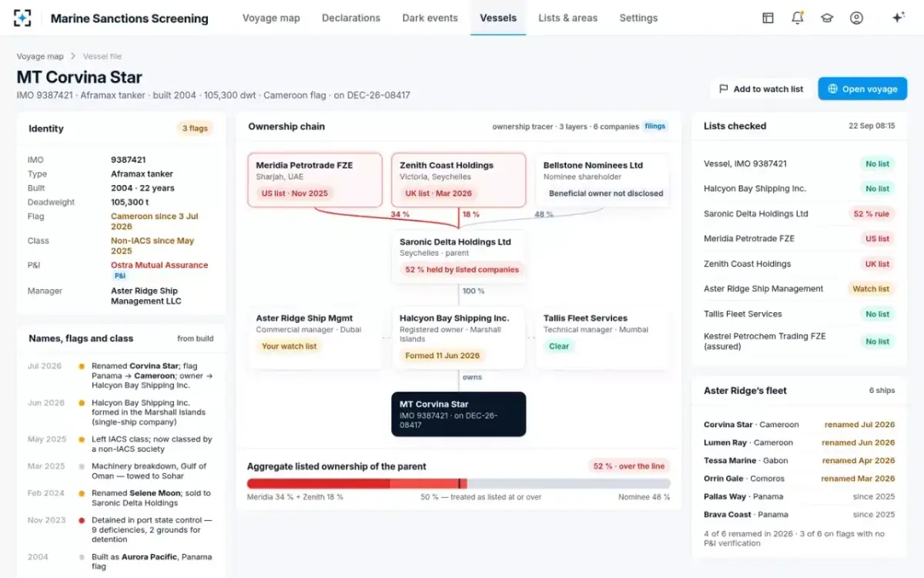Click the 'US list' badge in Lists checked
Screen dimensions: 924x578
[877, 239]
